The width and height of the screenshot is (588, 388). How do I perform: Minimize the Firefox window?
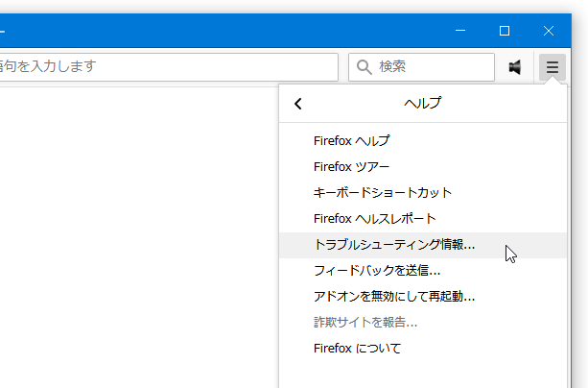[x=460, y=31]
